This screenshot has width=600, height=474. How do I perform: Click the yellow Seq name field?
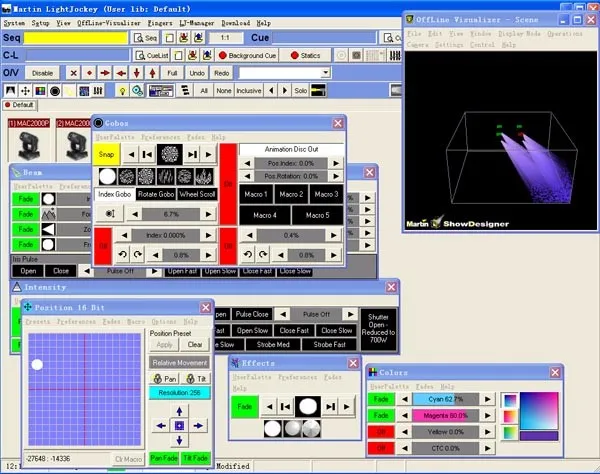pyautogui.click(x=76, y=38)
